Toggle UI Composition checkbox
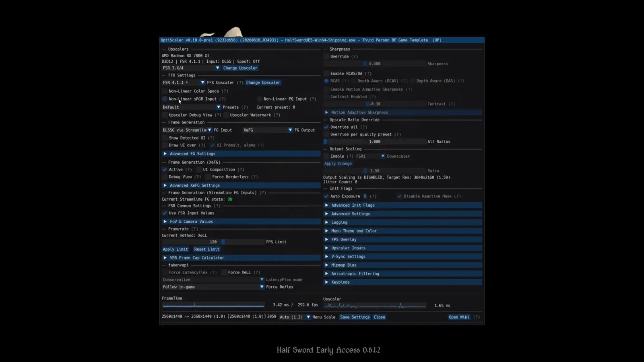Viewport: 644px width, 362px height. [199, 170]
